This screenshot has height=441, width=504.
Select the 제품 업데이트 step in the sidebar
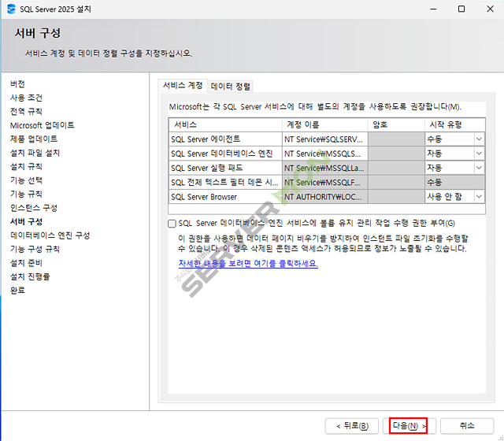34,139
